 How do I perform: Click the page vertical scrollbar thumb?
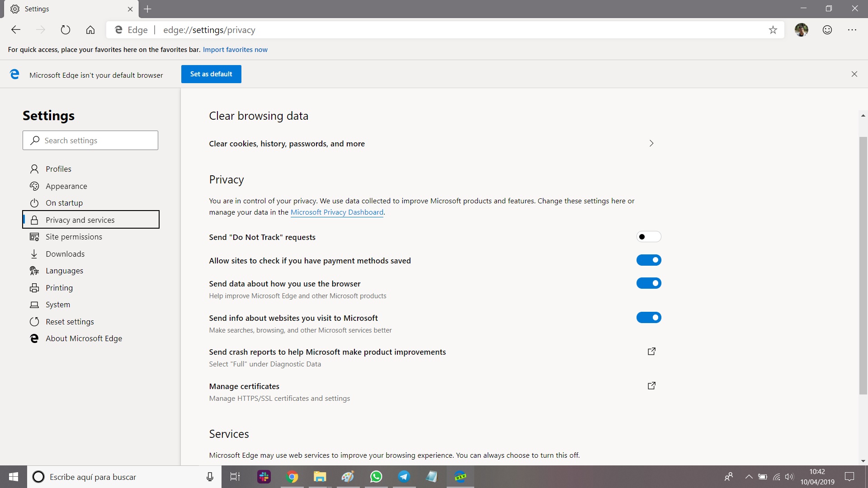click(863, 265)
